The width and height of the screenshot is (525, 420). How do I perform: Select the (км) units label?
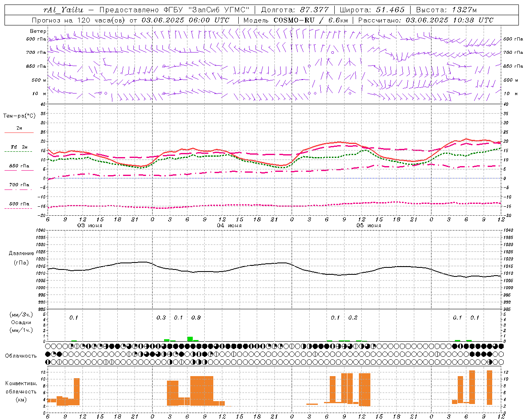(21, 399)
